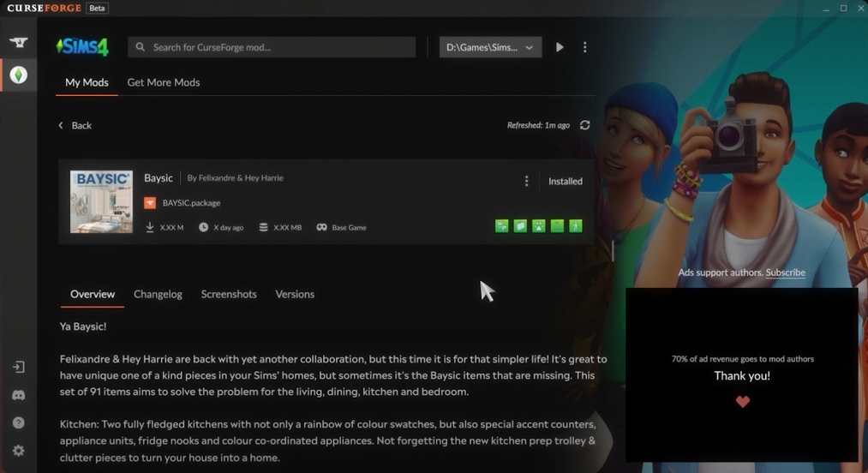
Task: Select The Sims 4 plumbob sidebar icon
Action: (18, 75)
